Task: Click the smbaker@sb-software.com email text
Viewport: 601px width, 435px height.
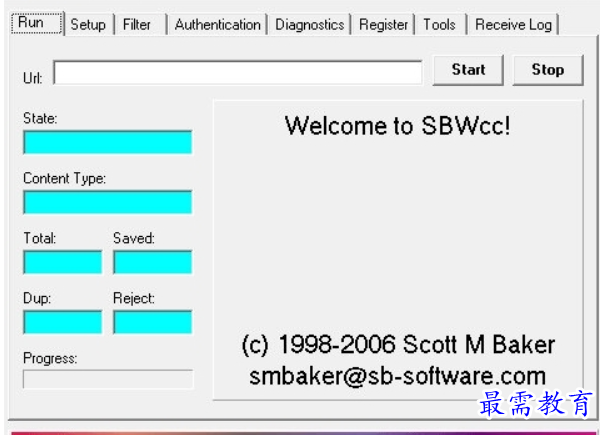Action: [x=397, y=376]
